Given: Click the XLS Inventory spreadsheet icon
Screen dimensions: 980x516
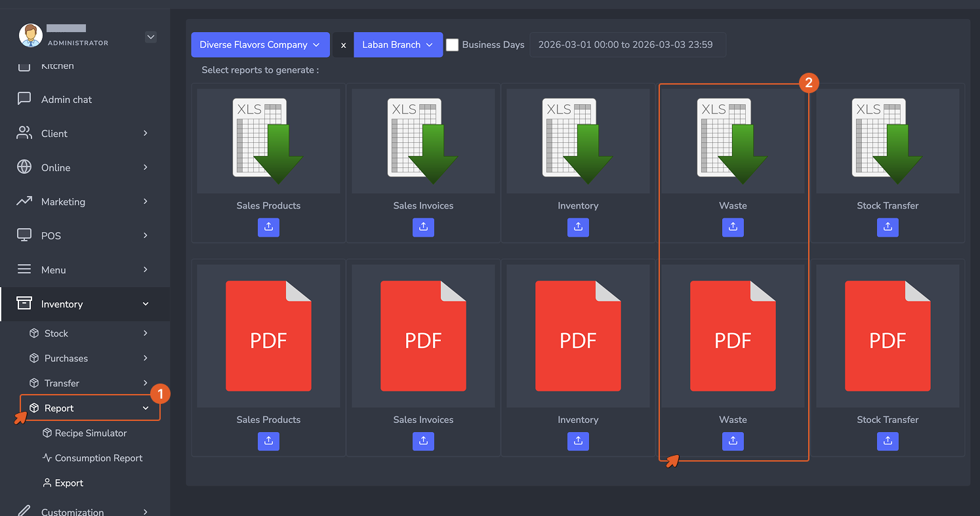Looking at the screenshot, I should coord(578,141).
